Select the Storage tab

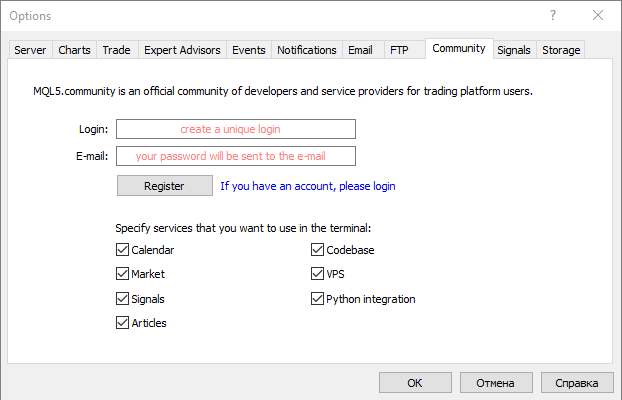tap(560, 50)
